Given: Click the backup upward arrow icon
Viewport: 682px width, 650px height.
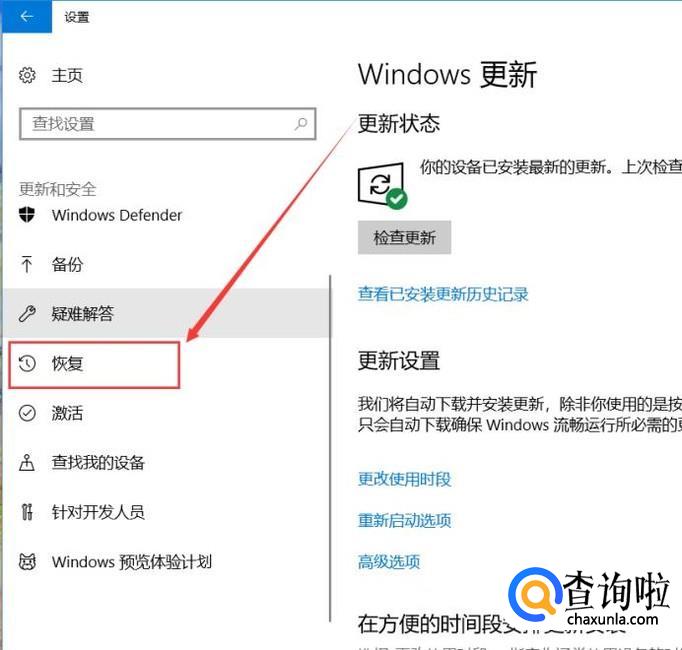Looking at the screenshot, I should coord(27,264).
